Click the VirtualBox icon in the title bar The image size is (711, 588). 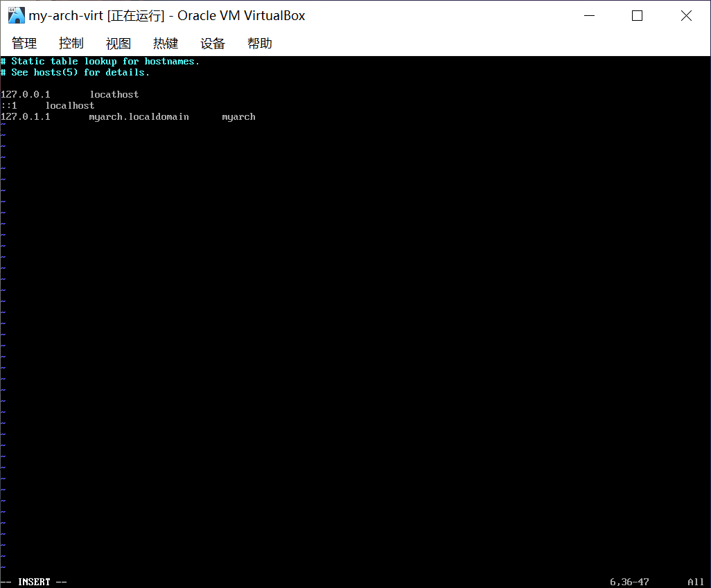point(16,15)
